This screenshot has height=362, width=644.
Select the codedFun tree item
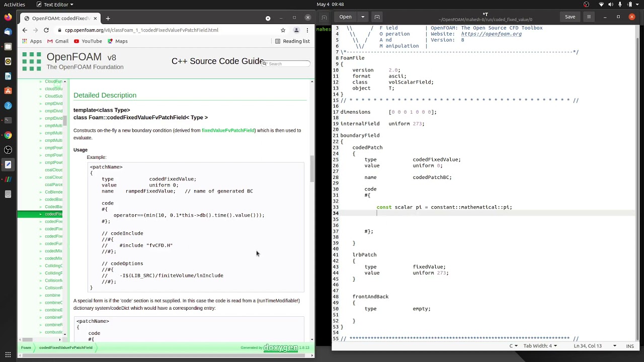[53, 244]
